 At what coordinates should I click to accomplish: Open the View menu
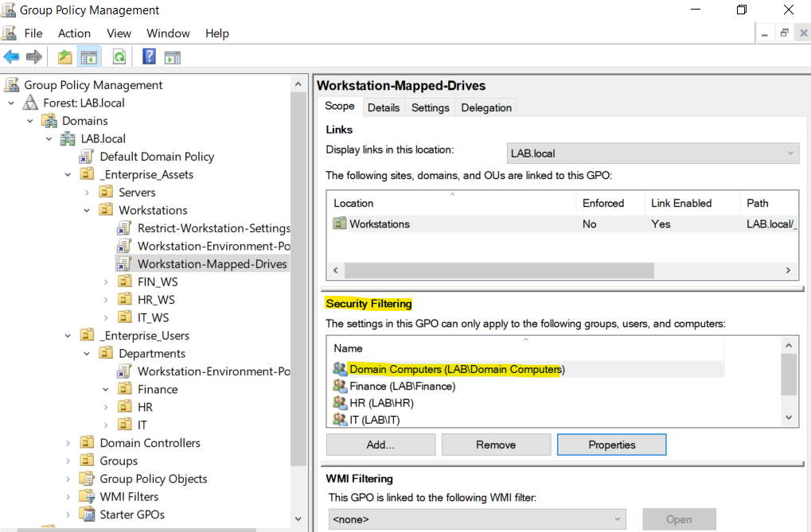[x=119, y=33]
